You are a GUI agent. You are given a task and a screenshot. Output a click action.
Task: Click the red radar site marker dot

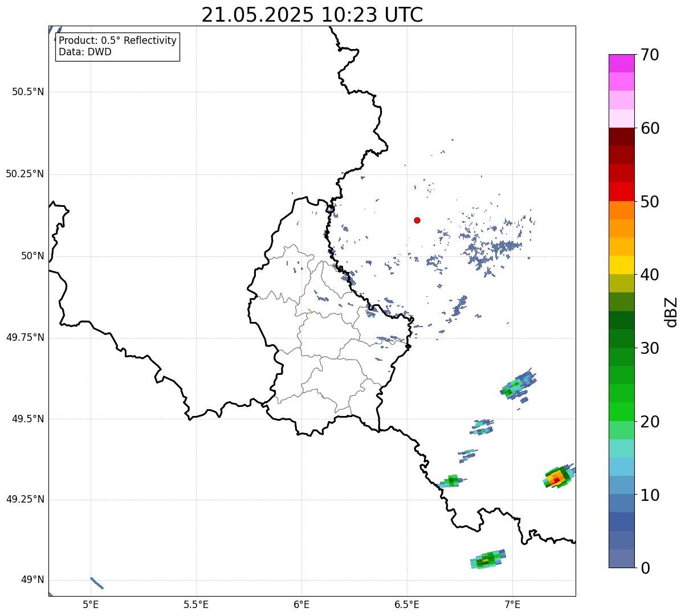pyautogui.click(x=417, y=220)
